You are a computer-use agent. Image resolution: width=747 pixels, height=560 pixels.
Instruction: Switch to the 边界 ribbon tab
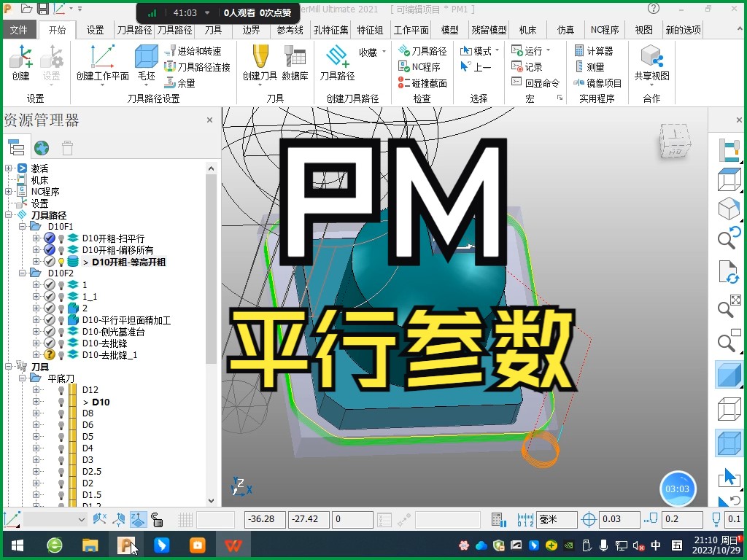point(251,30)
